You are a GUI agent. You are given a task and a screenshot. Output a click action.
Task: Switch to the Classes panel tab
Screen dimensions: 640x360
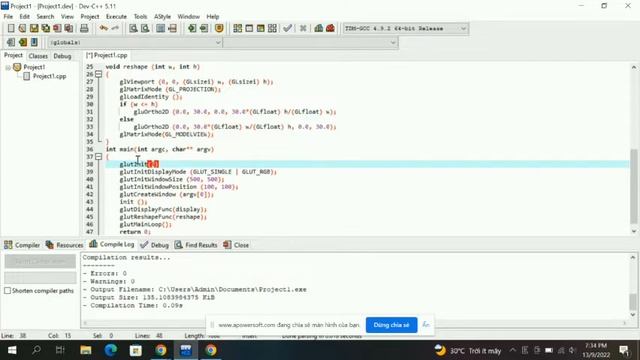pos(38,56)
